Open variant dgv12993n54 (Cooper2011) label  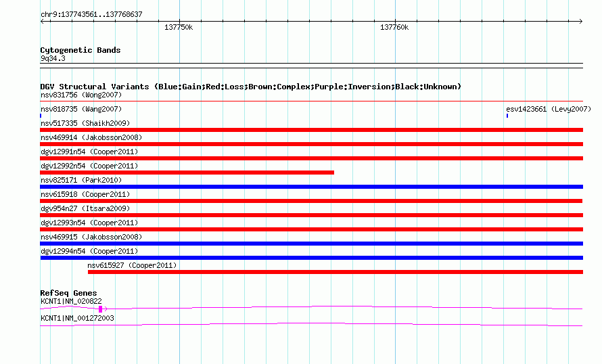[89, 223]
